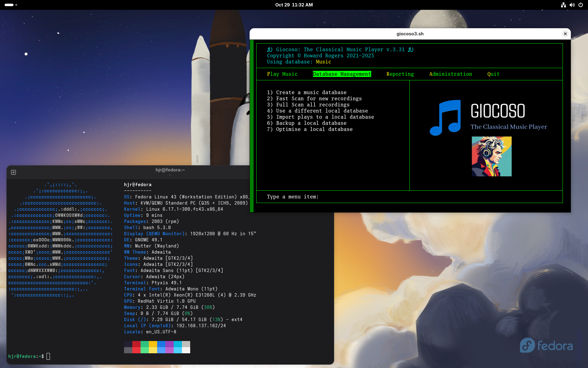Click the Type a menu item prompt
Screen dimensions: 588x368
[x=293, y=197]
